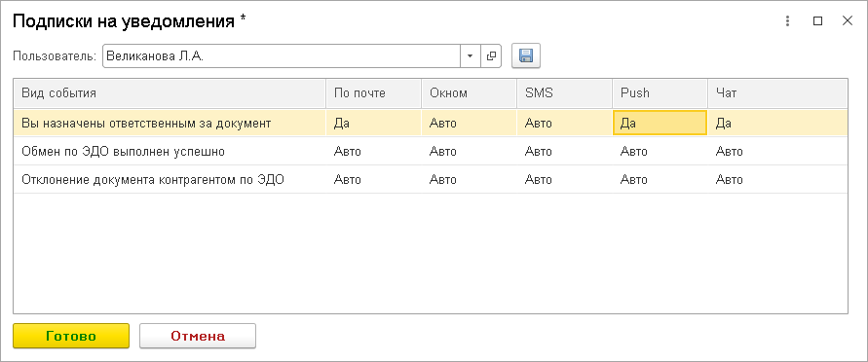Click the Пользователь field with Великанова Л.А.

[x=282, y=55]
